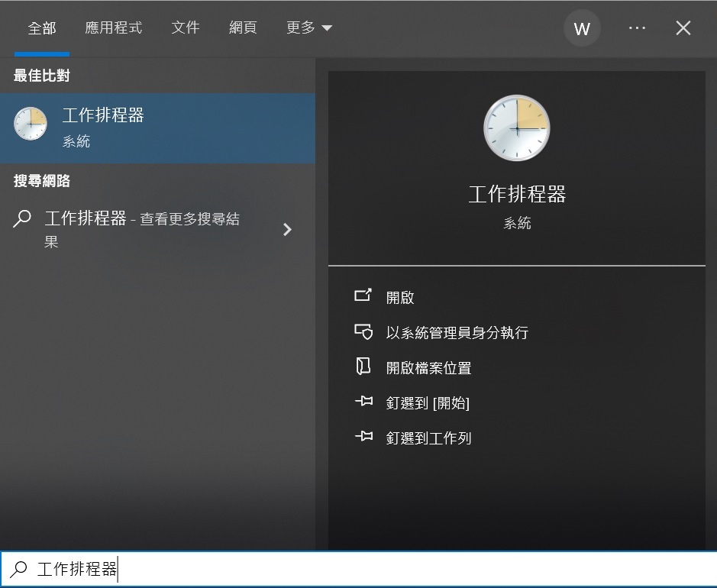Select the 文件 tab
Viewport: 717px width, 588px height.
(186, 28)
